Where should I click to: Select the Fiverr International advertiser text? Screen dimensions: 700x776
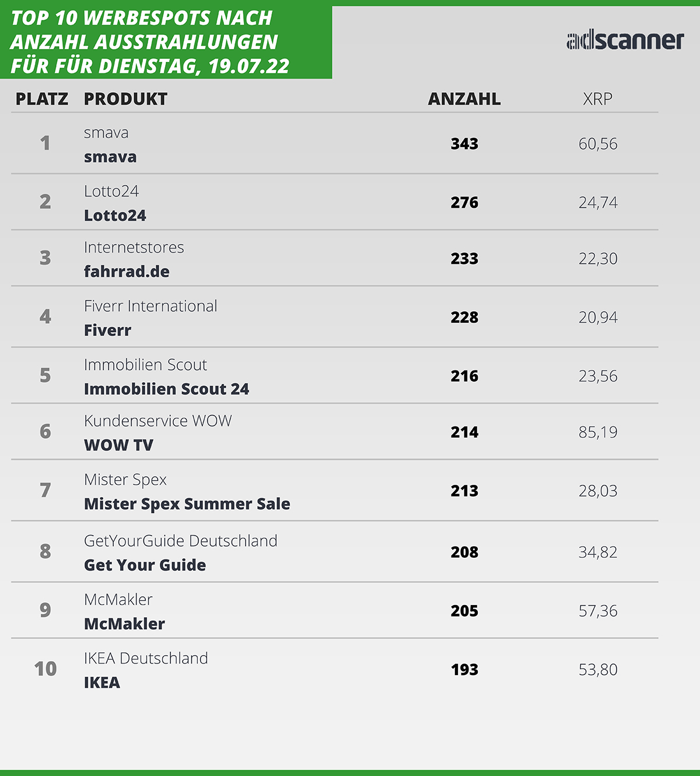pos(150,306)
